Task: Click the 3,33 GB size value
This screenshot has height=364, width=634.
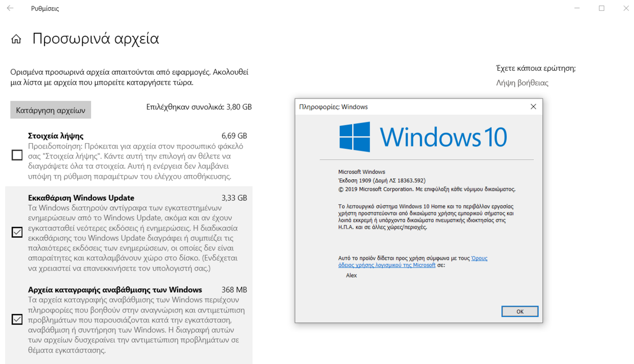Action: (234, 198)
